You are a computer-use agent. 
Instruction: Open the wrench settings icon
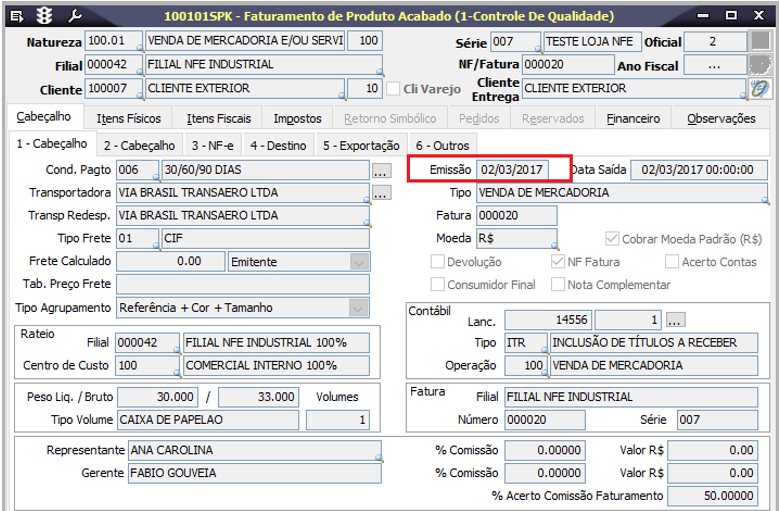coord(75,16)
